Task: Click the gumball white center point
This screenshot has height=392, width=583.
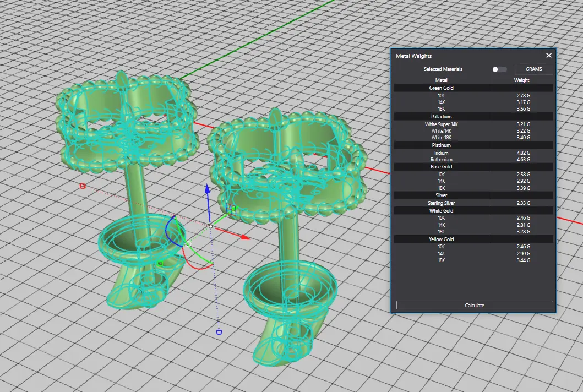Action: (x=211, y=226)
